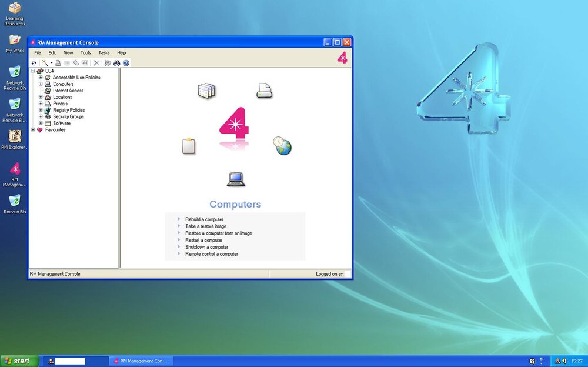
Task: Click the laptop icon above Computers heading
Action: pyautogui.click(x=236, y=179)
